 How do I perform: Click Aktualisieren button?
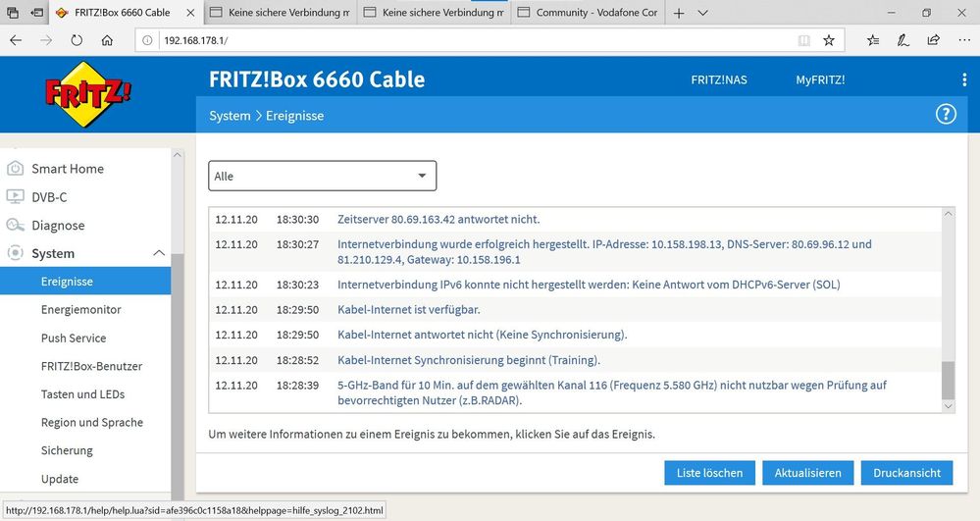(x=807, y=473)
